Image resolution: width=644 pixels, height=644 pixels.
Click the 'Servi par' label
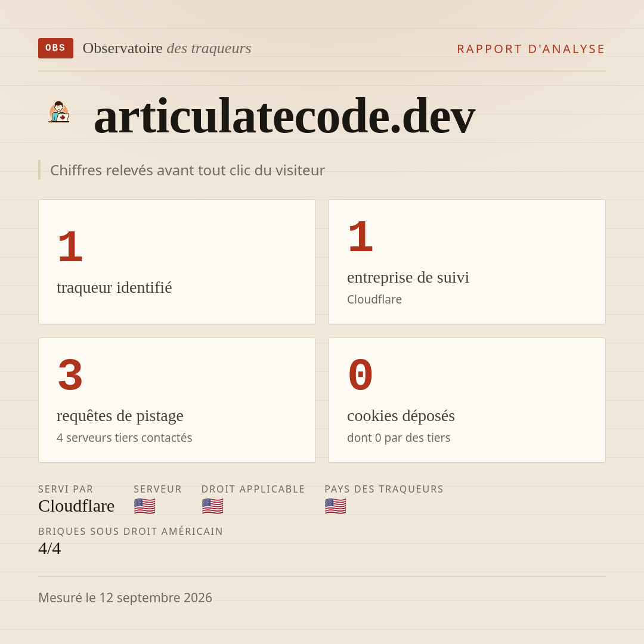[x=66, y=489]
